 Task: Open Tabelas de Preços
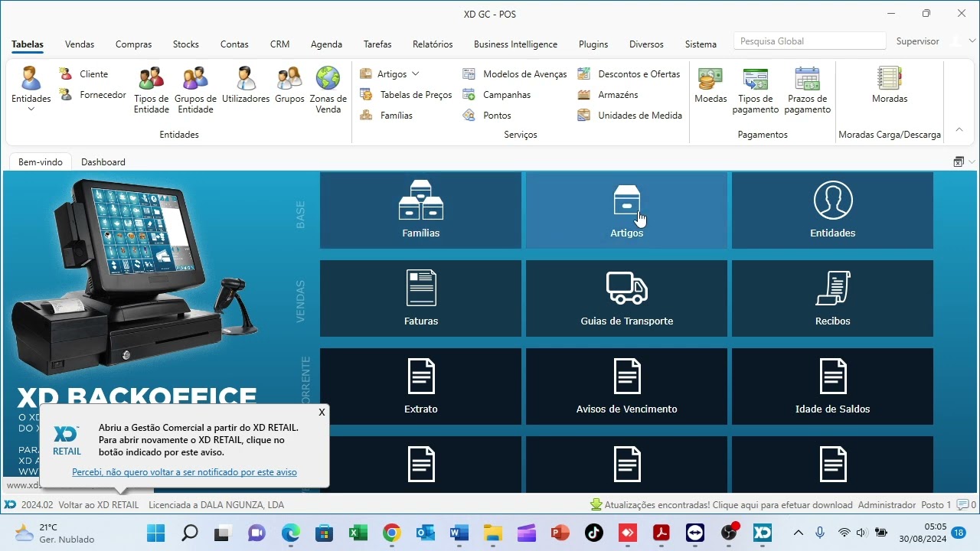pyautogui.click(x=406, y=95)
